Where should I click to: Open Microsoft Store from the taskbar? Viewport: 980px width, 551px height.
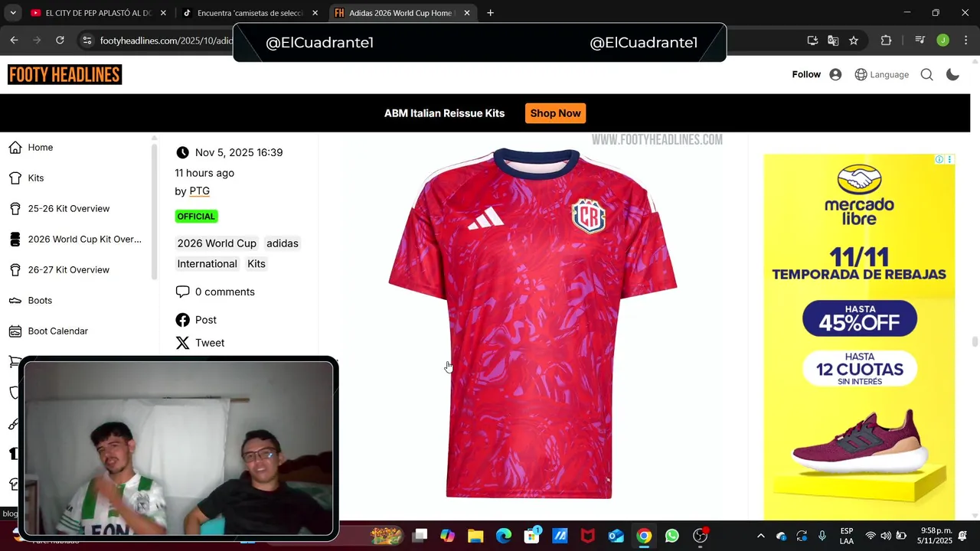click(x=532, y=536)
